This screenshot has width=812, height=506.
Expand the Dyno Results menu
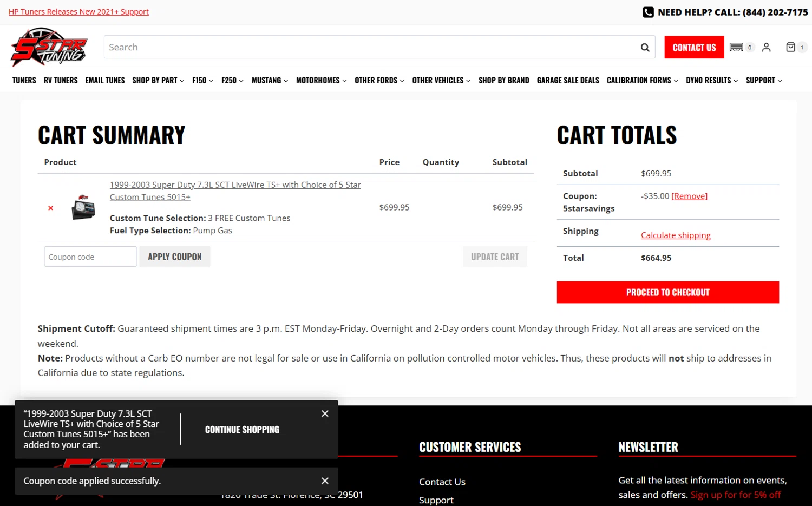tap(712, 80)
